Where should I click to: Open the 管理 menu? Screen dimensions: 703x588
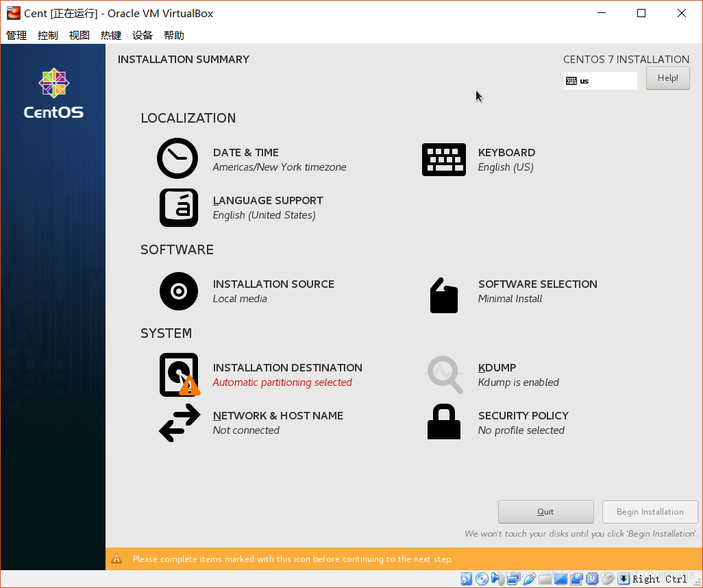pos(16,36)
